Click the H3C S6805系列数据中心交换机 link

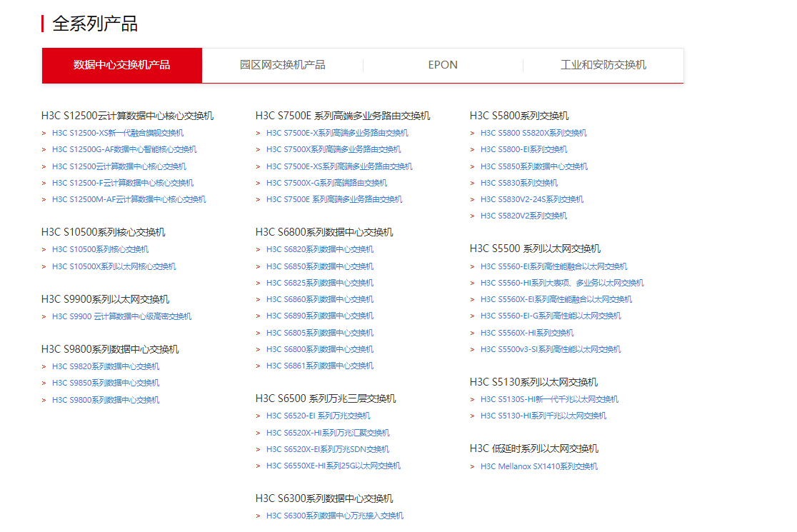coord(320,333)
